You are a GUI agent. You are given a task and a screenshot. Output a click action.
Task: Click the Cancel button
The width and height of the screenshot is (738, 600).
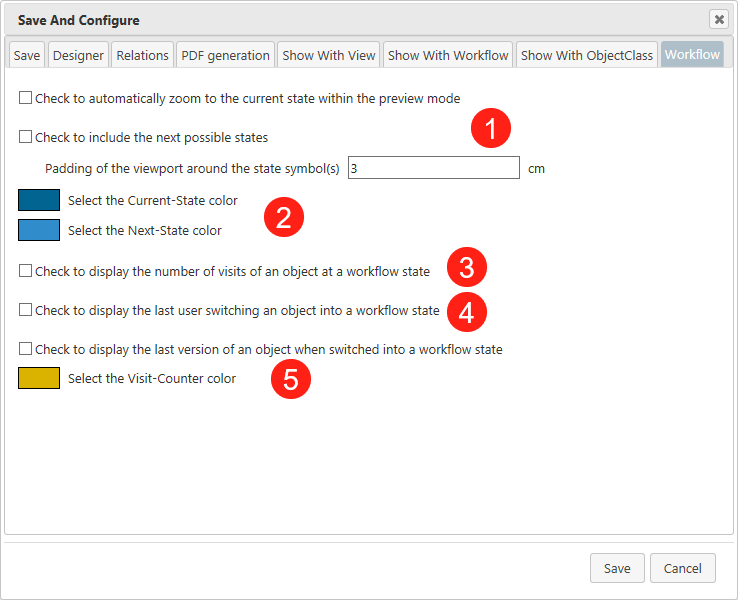click(682, 568)
